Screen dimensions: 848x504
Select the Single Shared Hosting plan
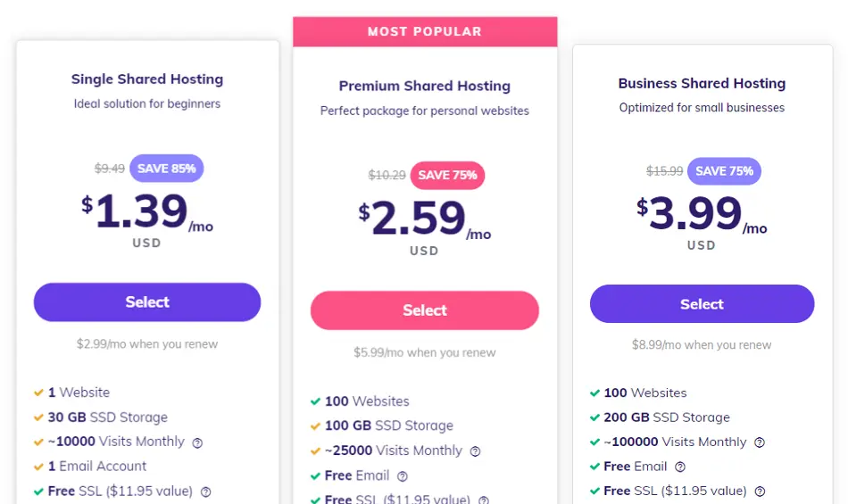coord(147,302)
